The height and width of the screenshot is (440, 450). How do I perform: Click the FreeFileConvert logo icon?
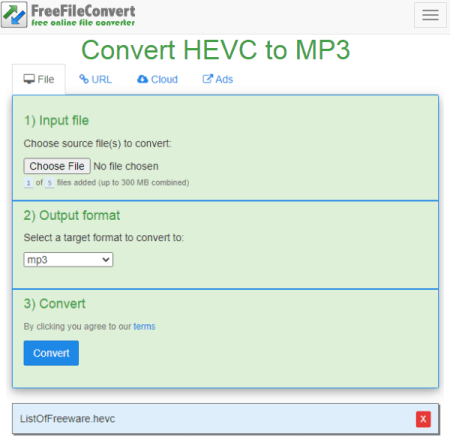coord(14,15)
